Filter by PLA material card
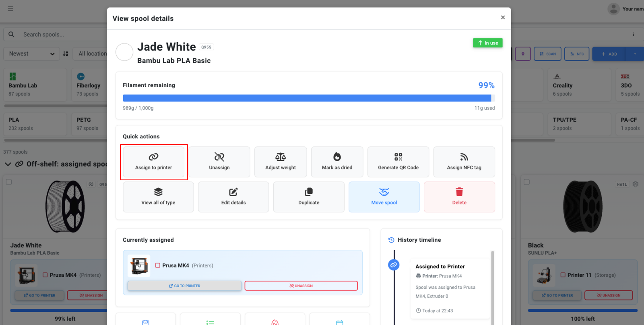This screenshot has height=325, width=644. pos(35,124)
